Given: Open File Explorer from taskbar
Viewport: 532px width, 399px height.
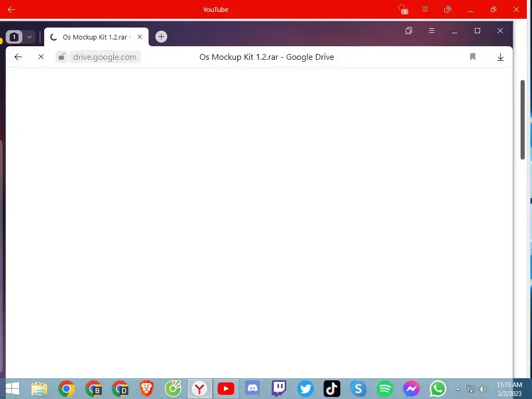Looking at the screenshot, I should point(39,389).
